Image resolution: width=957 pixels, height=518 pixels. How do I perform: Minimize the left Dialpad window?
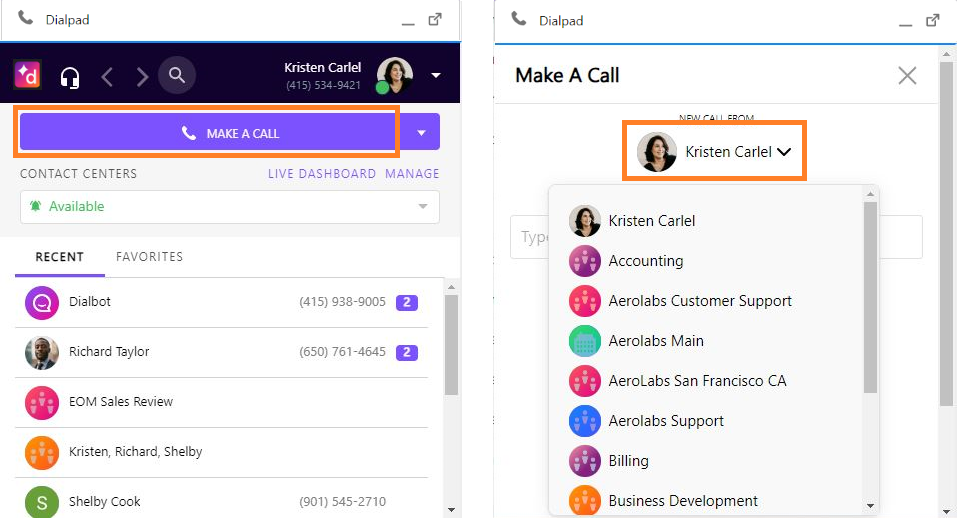click(x=408, y=23)
